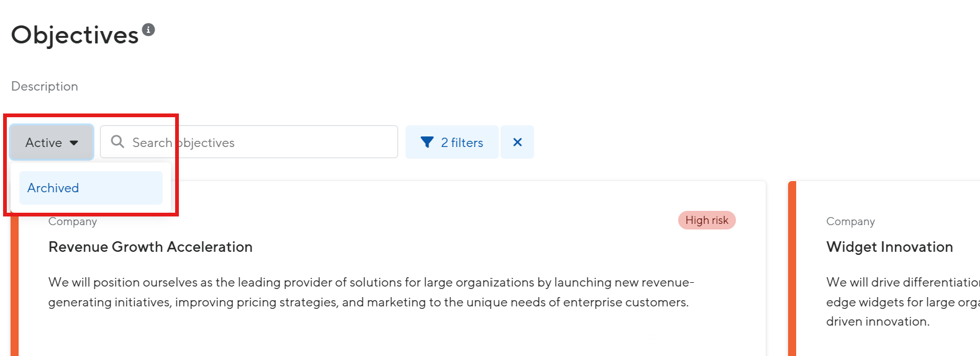Click the funnel filter icon
The image size is (980, 356).
click(427, 143)
